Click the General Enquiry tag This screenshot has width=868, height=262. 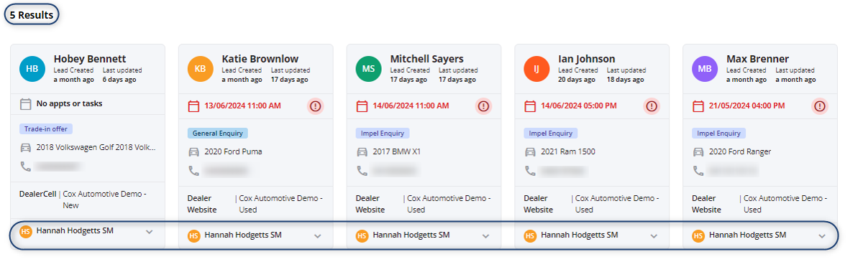point(218,134)
